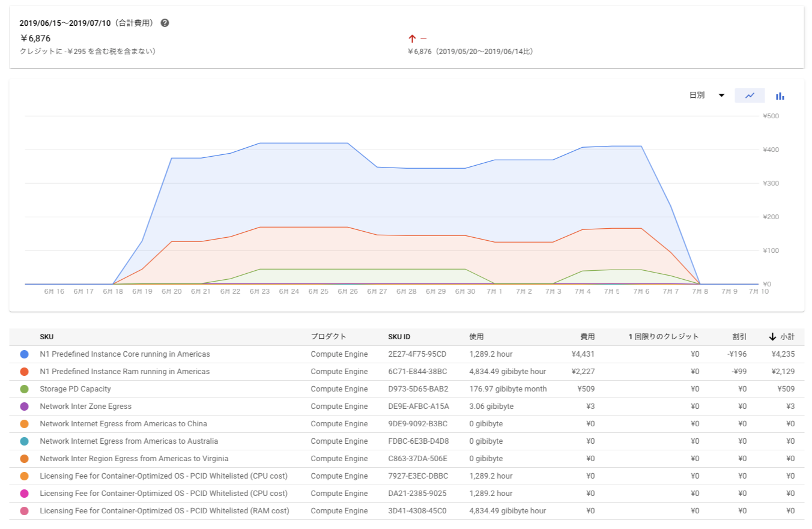Click purple swatch for Network Inter Zone Egress
The image size is (812, 529).
pos(24,407)
